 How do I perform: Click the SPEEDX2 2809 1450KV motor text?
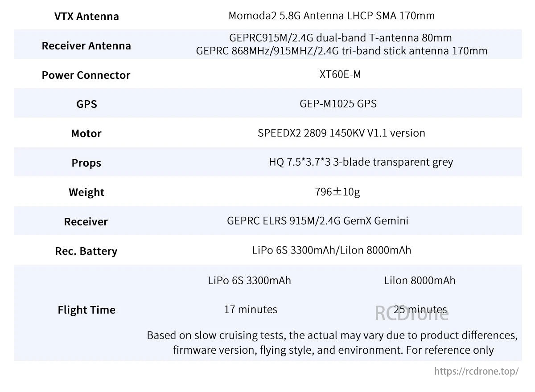[341, 133]
